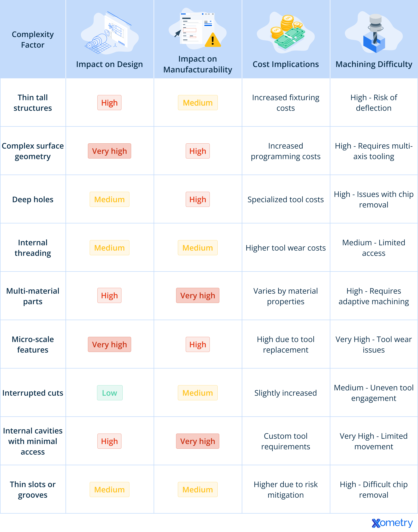Click the Medium design badge for Deep holes
The width and height of the screenshot is (418, 532).
coord(109,200)
